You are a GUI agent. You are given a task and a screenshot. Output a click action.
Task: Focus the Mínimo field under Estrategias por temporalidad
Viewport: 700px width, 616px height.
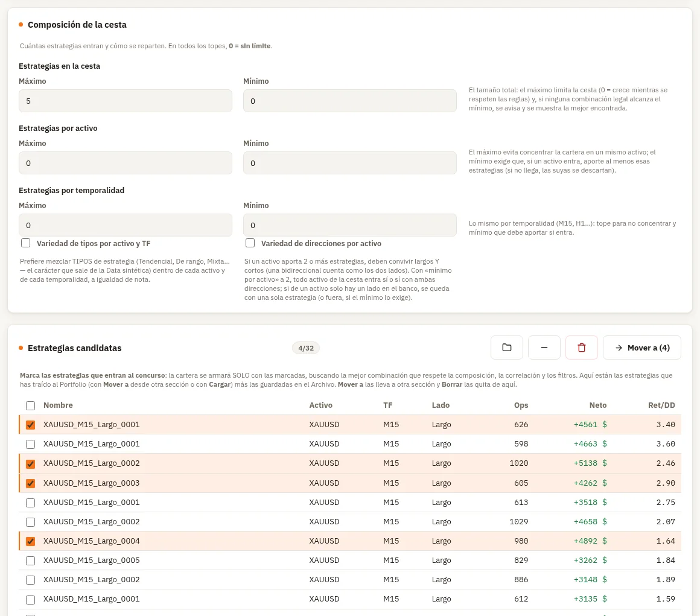[350, 225]
